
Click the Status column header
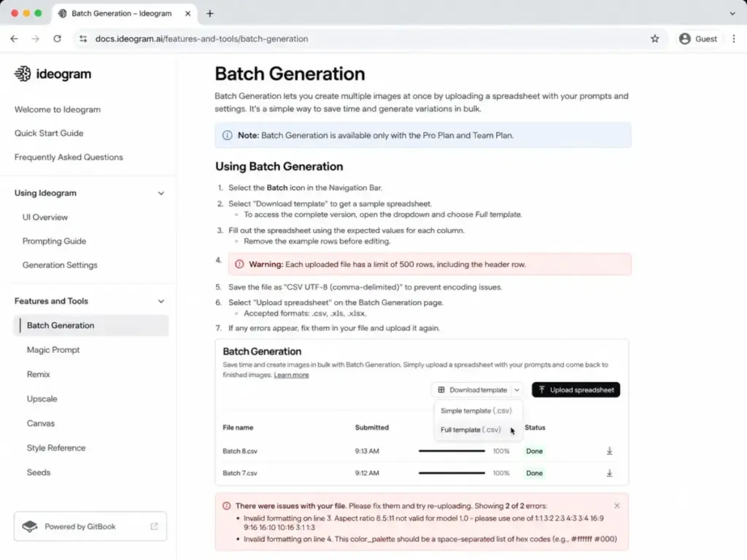click(x=535, y=427)
